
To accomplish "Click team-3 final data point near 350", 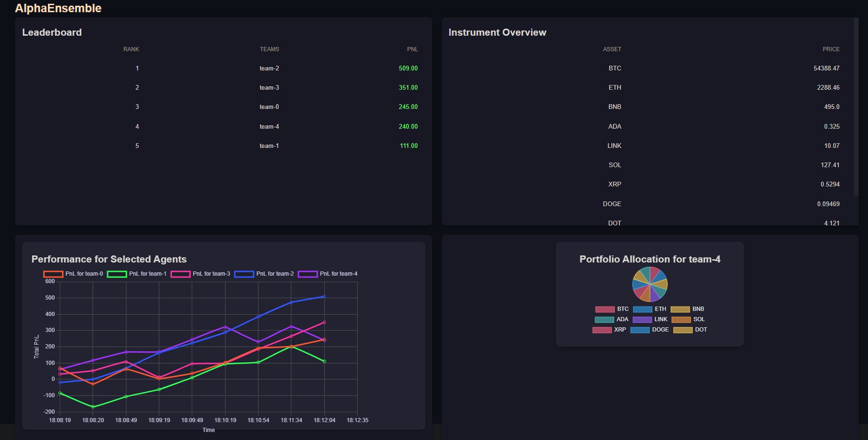I will coord(324,322).
